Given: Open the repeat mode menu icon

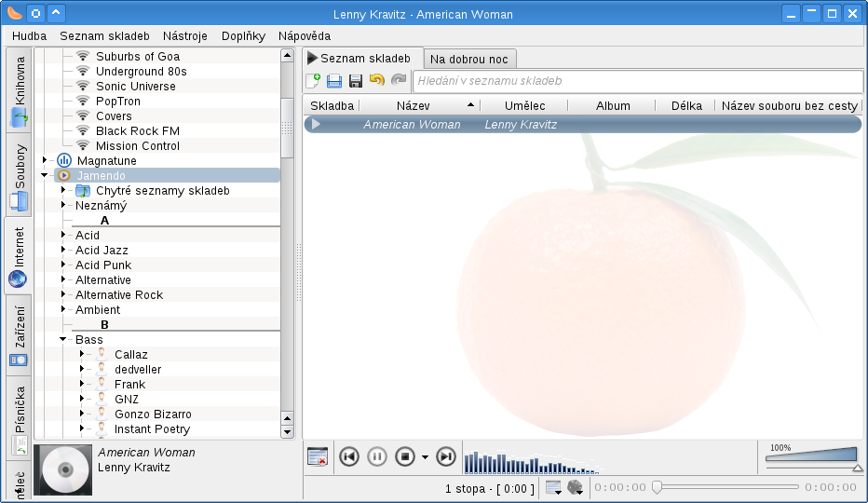Looking at the screenshot, I should click(x=553, y=487).
